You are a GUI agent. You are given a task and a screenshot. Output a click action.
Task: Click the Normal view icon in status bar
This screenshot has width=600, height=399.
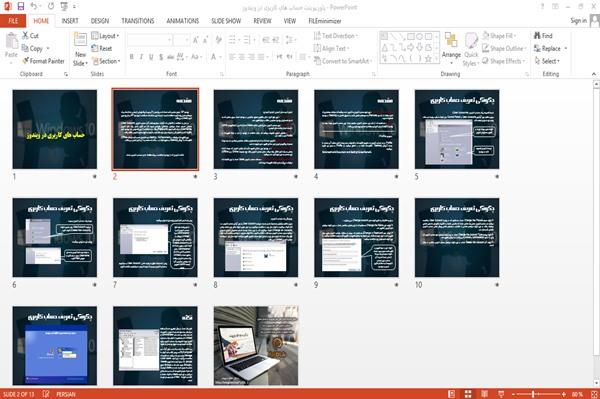tap(452, 394)
